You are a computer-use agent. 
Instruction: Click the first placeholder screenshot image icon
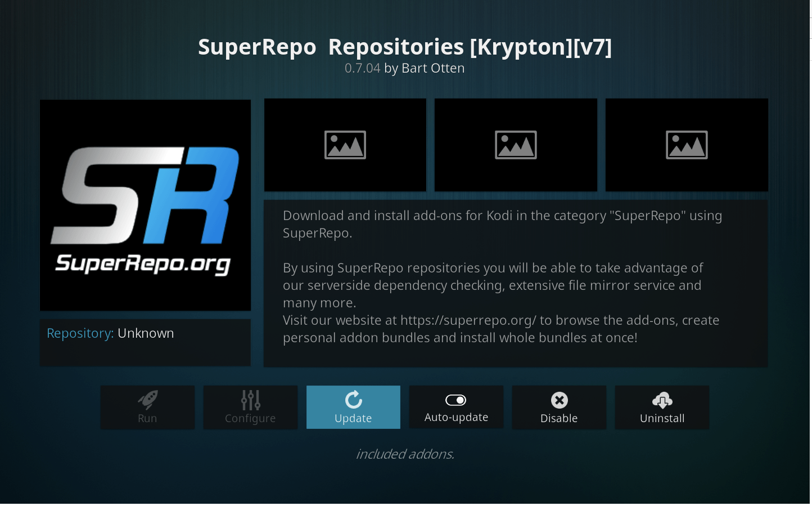click(x=345, y=145)
